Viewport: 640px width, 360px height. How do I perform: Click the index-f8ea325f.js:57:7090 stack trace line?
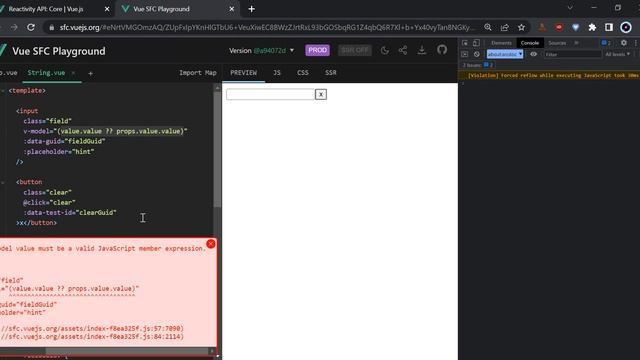point(92,329)
